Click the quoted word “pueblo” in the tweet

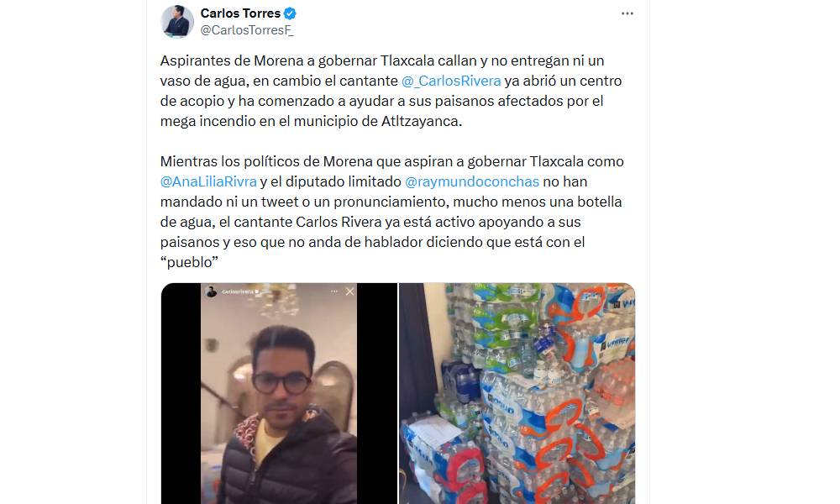click(189, 262)
